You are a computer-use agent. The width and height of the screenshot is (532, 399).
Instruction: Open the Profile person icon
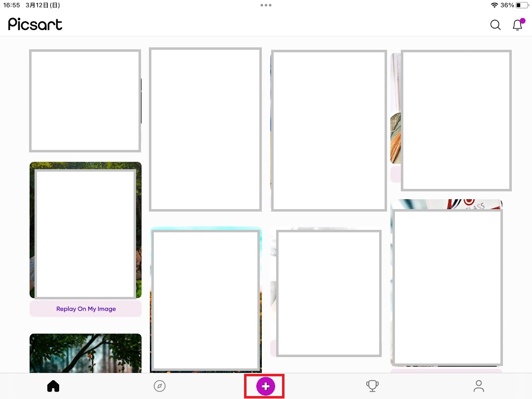click(x=479, y=386)
